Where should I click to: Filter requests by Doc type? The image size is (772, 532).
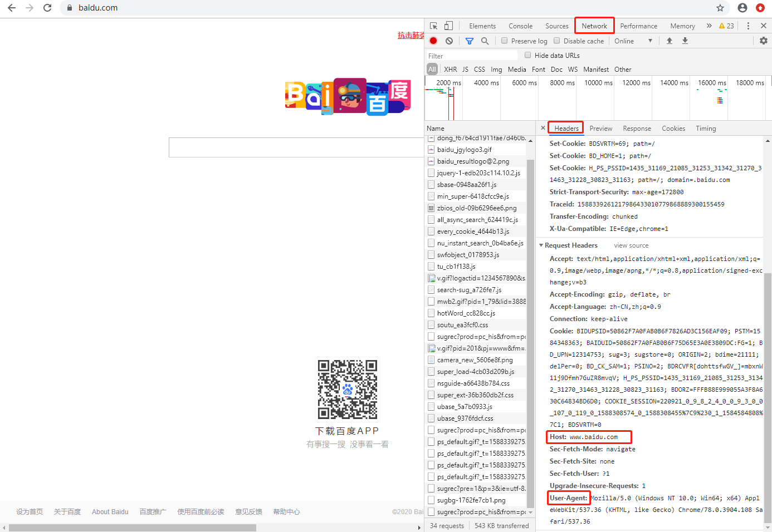(x=556, y=70)
